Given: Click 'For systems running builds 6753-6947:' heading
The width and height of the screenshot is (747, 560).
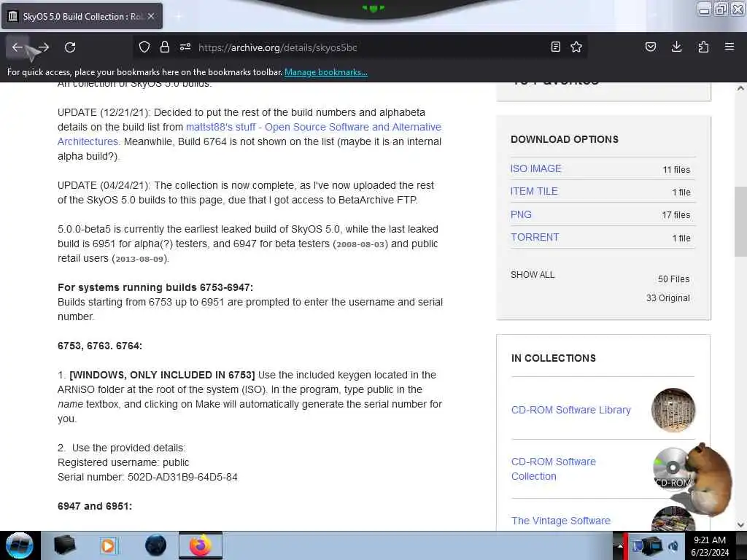Looking at the screenshot, I should (155, 287).
